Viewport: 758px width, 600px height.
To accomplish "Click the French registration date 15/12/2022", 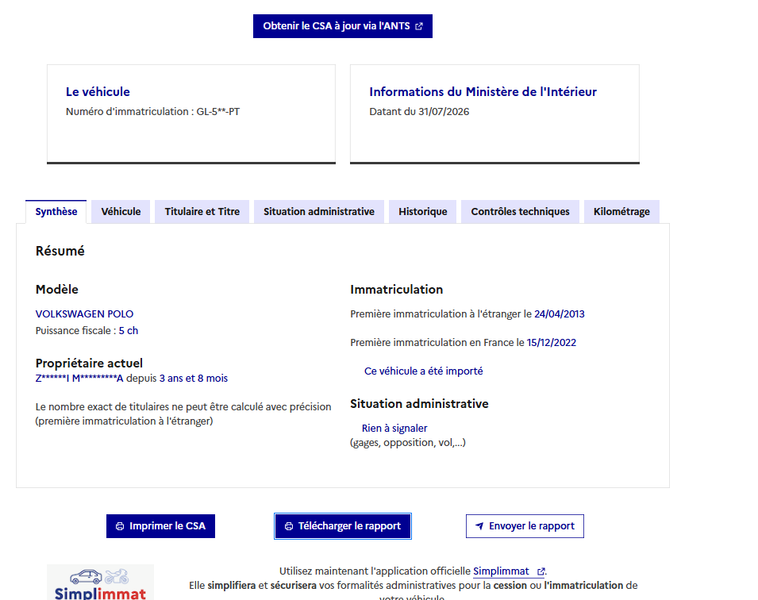I will coord(552,343).
